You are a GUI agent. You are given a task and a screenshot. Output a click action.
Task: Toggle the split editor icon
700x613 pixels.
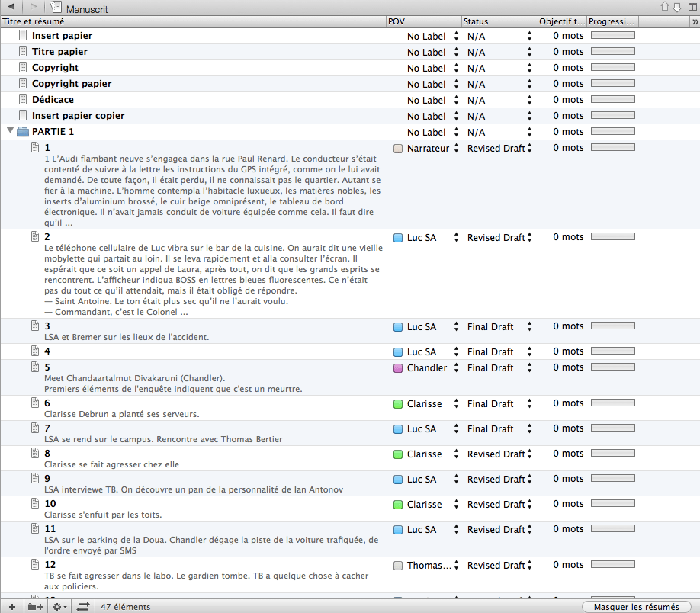click(x=692, y=7)
